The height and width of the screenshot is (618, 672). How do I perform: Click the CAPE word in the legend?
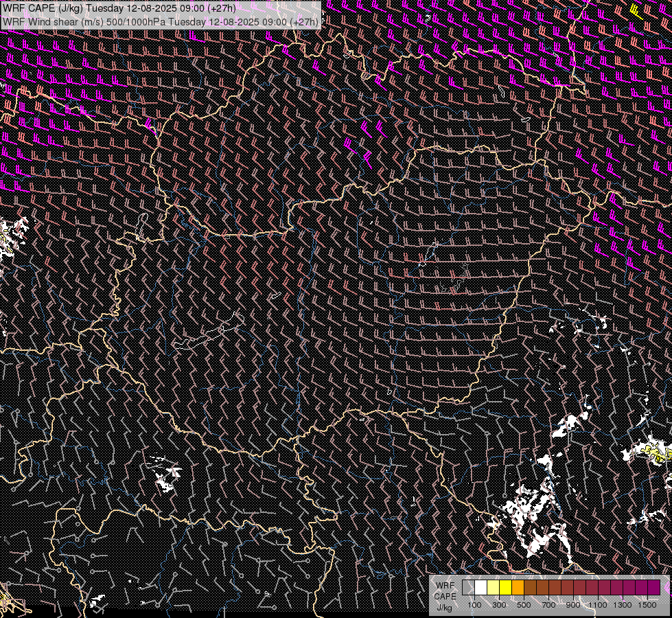point(445,596)
